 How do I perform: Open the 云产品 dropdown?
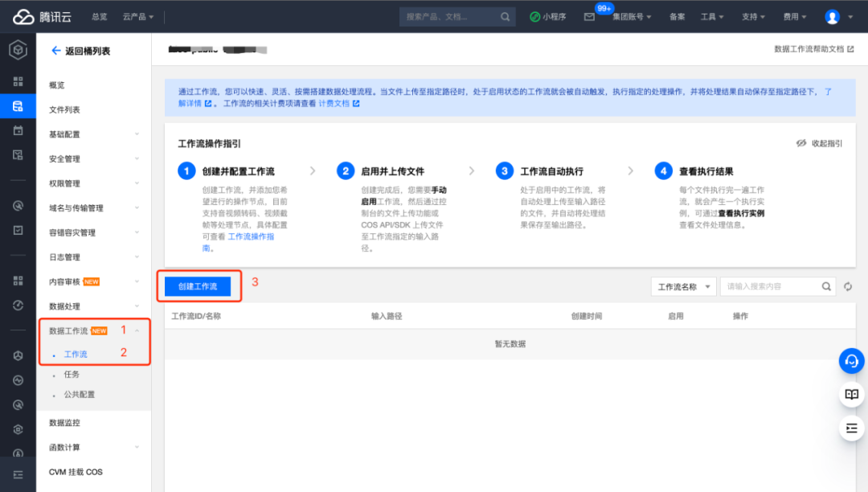[138, 17]
